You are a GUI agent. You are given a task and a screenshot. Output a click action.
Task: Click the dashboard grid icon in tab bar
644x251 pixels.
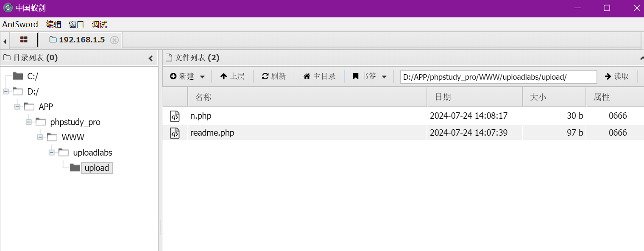pyautogui.click(x=24, y=39)
